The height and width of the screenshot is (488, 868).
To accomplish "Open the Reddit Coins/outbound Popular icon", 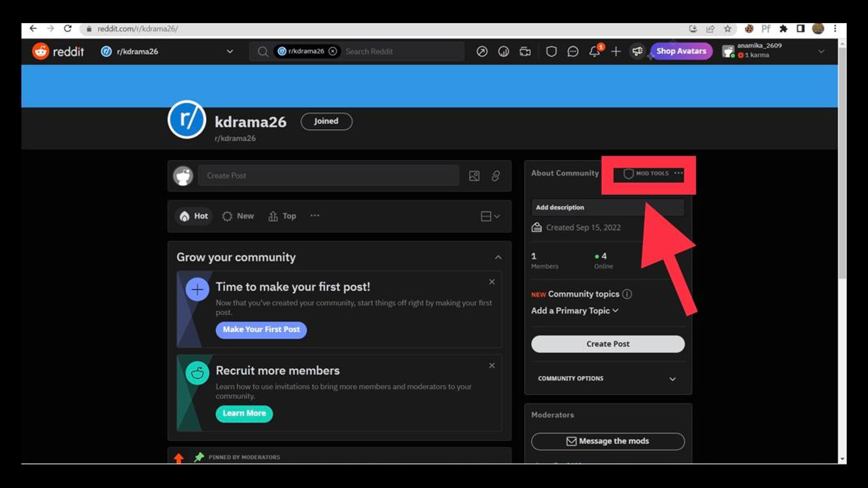I will [482, 51].
